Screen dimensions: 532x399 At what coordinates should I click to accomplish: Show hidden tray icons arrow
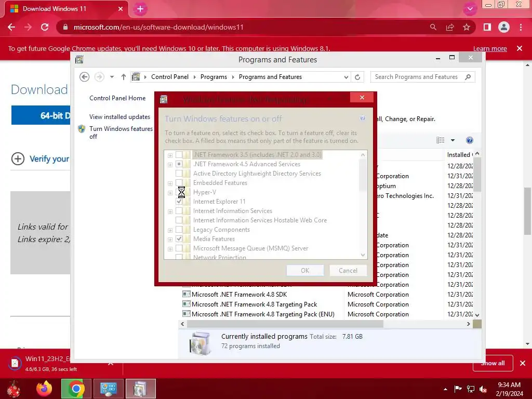point(445,389)
